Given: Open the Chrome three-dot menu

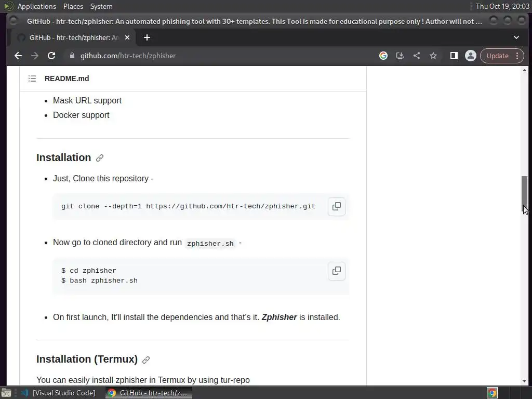Looking at the screenshot, I should (x=517, y=56).
